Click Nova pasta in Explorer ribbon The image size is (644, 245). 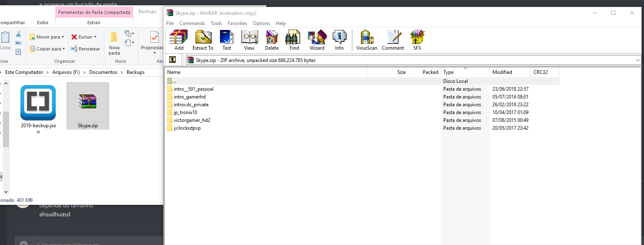[x=114, y=43]
